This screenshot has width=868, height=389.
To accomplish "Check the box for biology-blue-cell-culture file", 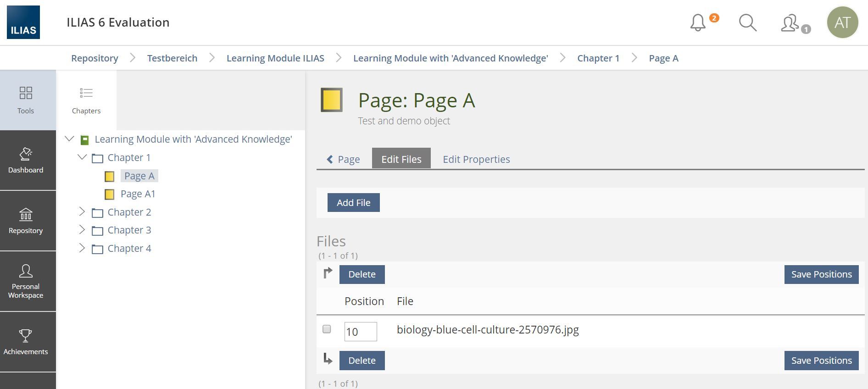I will tap(327, 329).
